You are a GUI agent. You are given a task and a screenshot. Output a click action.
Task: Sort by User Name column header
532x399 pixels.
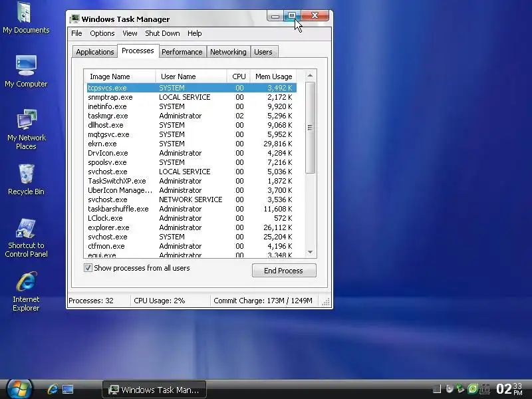[192, 76]
